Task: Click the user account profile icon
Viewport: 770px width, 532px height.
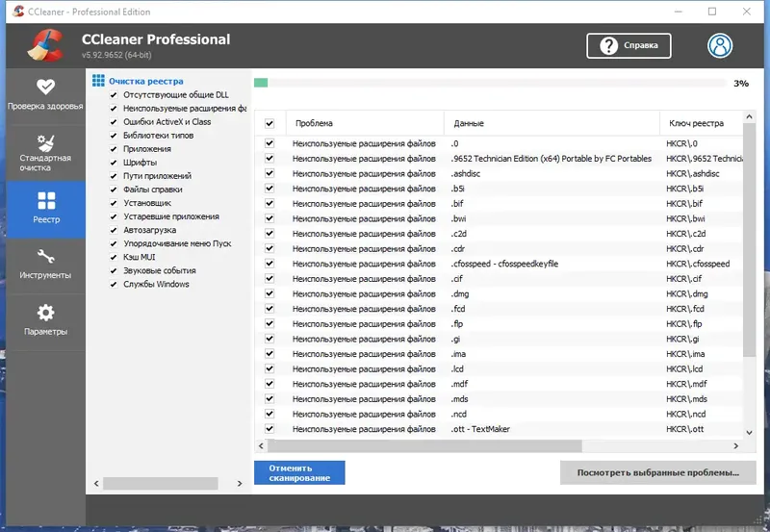Action: coord(720,45)
